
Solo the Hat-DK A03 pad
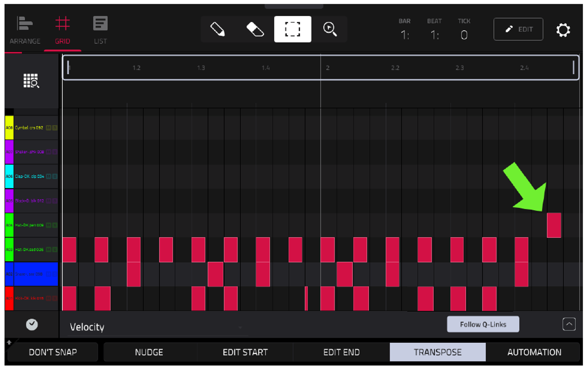[55, 249]
